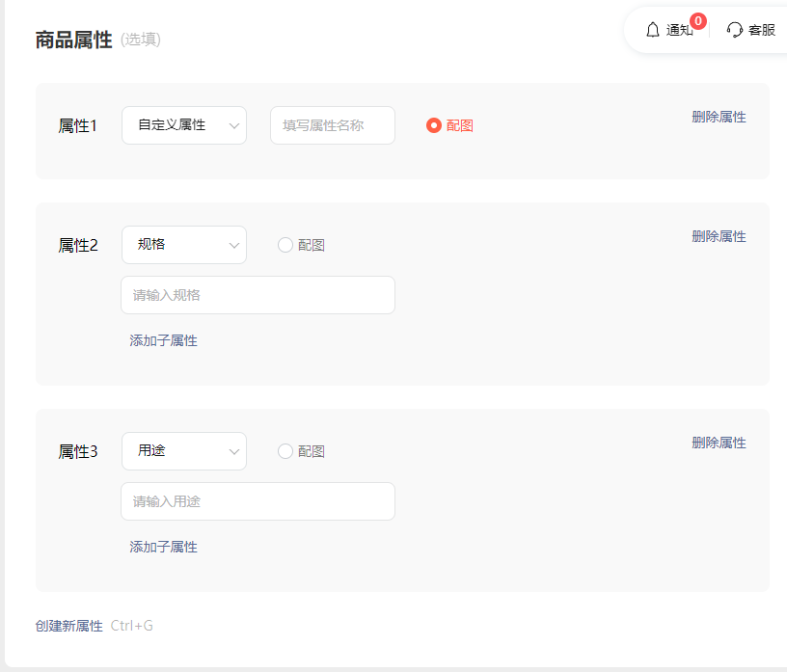
Task: Open the 通知 bell icon
Action: tap(653, 30)
